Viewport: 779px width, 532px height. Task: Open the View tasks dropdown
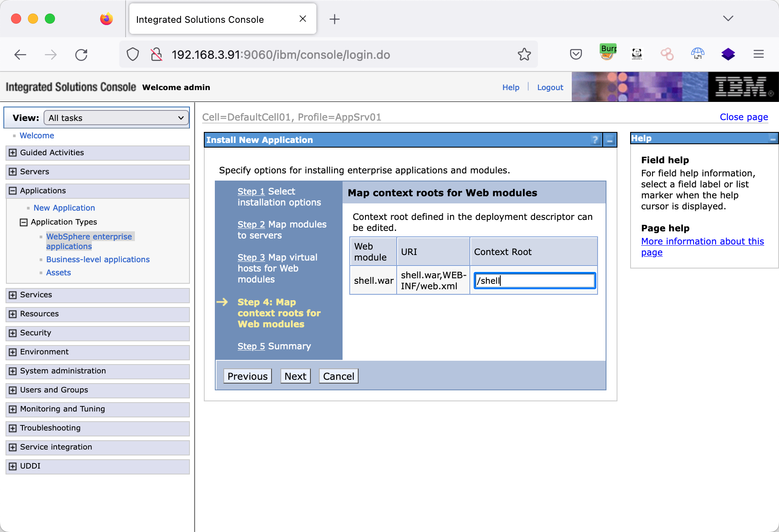pos(116,118)
